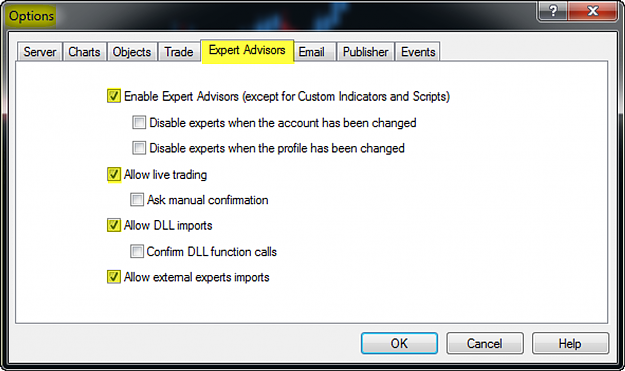
Task: Select the Expert Advisors tab
Action: pos(248,51)
